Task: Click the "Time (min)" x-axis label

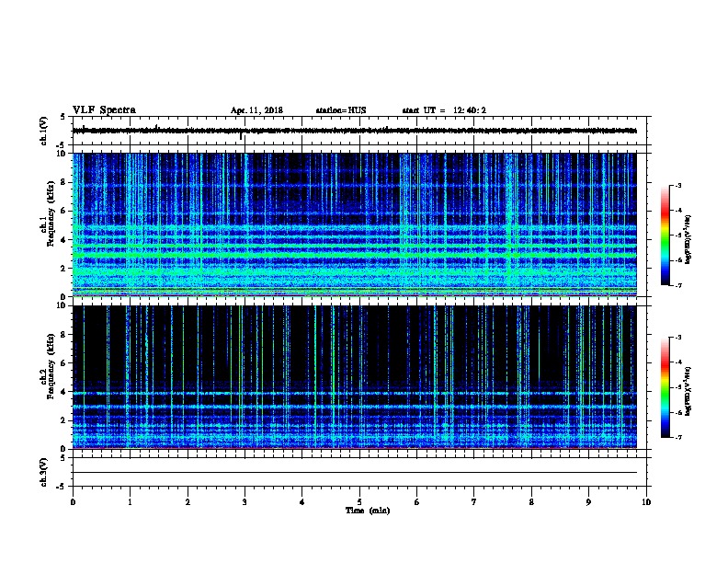Action: (x=368, y=511)
